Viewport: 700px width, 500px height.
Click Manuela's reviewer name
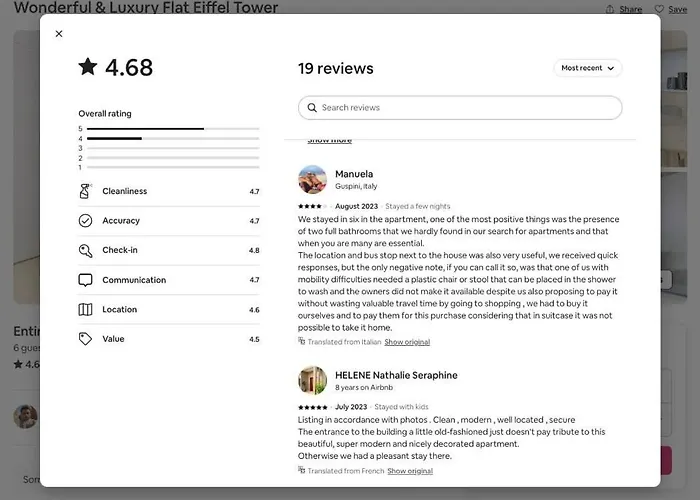point(354,174)
